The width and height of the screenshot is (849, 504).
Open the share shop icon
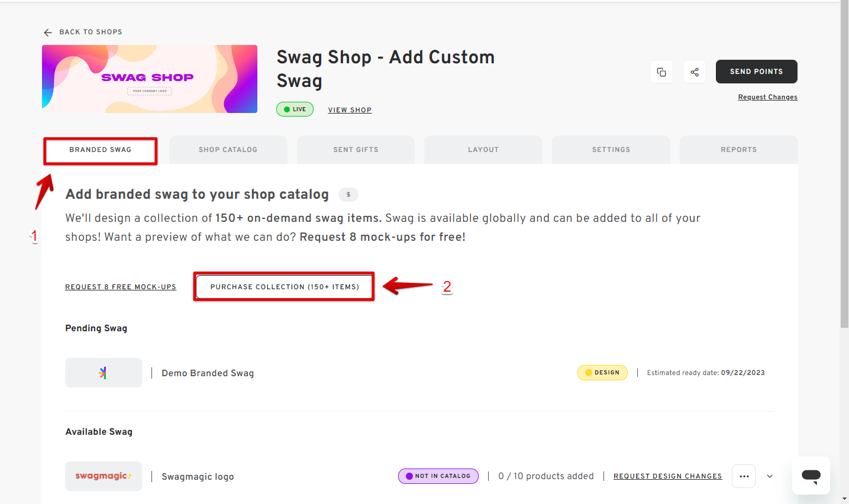click(694, 71)
